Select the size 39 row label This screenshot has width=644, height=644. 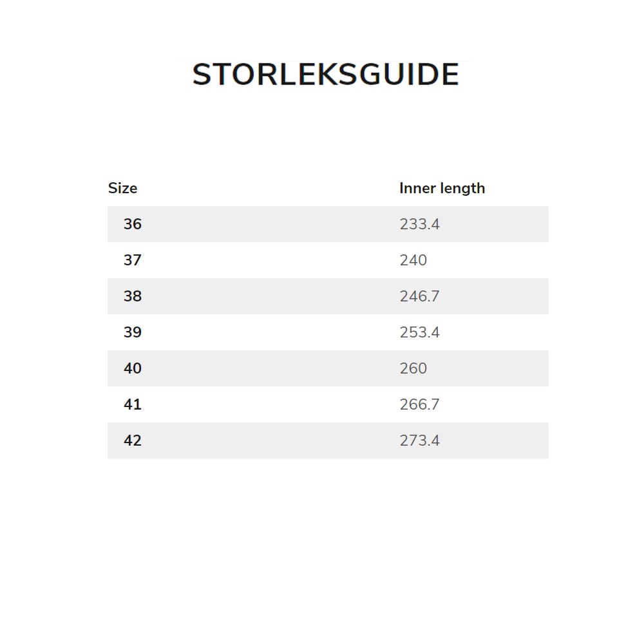click(x=133, y=332)
